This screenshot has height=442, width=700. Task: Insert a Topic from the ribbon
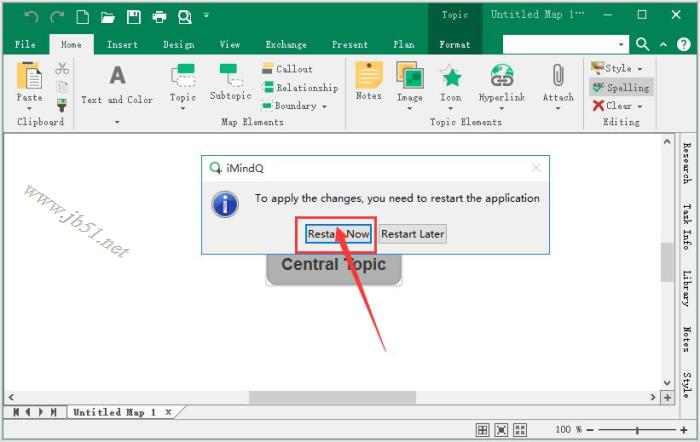point(183,83)
